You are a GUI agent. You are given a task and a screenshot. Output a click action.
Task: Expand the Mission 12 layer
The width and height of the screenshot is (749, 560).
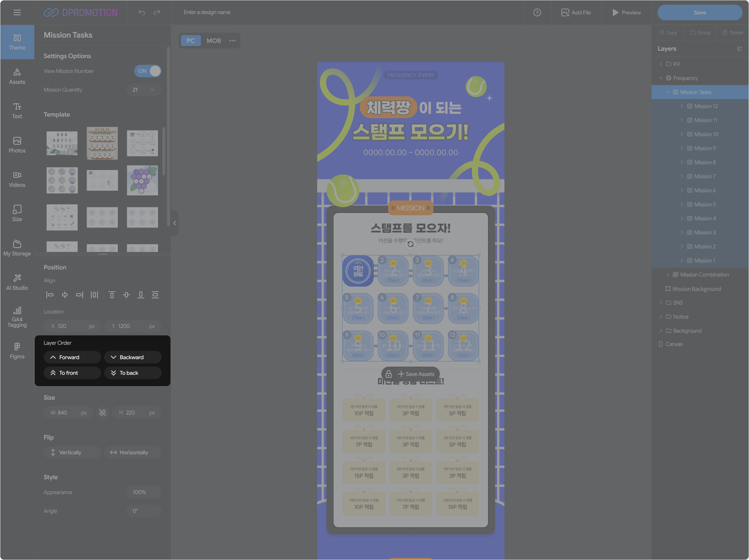click(682, 106)
